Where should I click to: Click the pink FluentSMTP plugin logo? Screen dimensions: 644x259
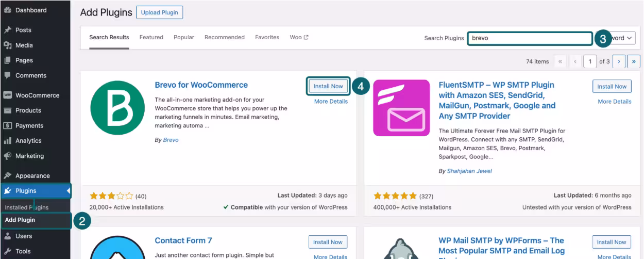[x=401, y=108]
